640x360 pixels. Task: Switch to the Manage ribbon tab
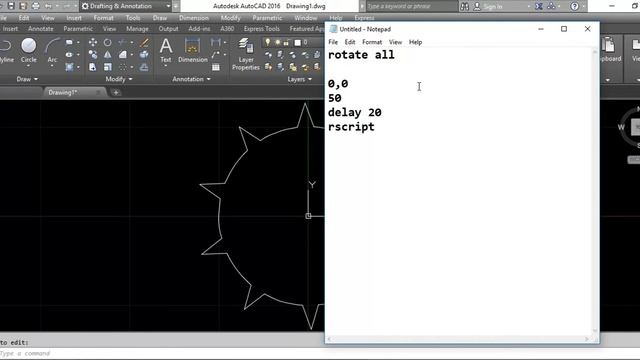pyautogui.click(x=137, y=29)
